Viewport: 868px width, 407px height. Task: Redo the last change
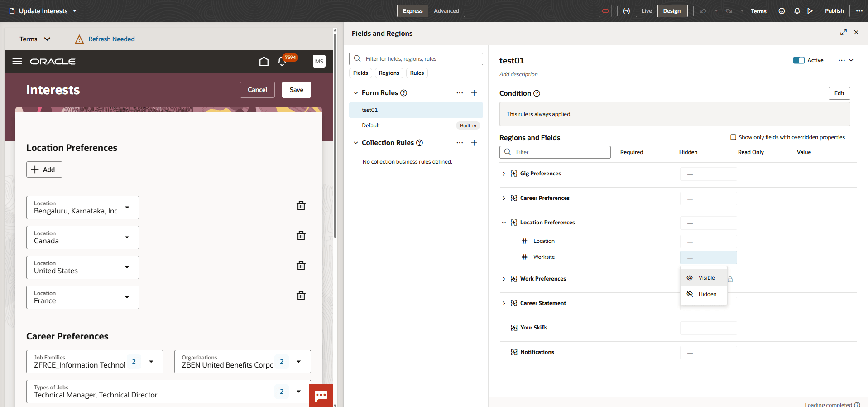coord(729,11)
